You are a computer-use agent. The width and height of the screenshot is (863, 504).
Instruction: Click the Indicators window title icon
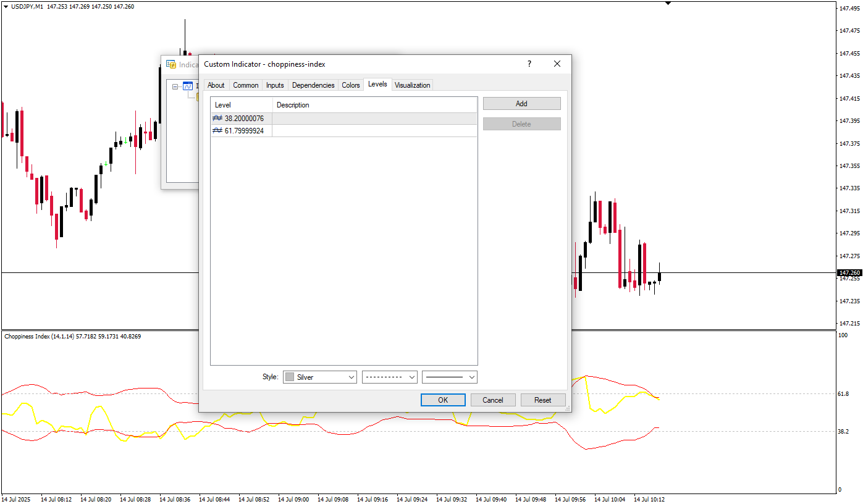pos(171,64)
